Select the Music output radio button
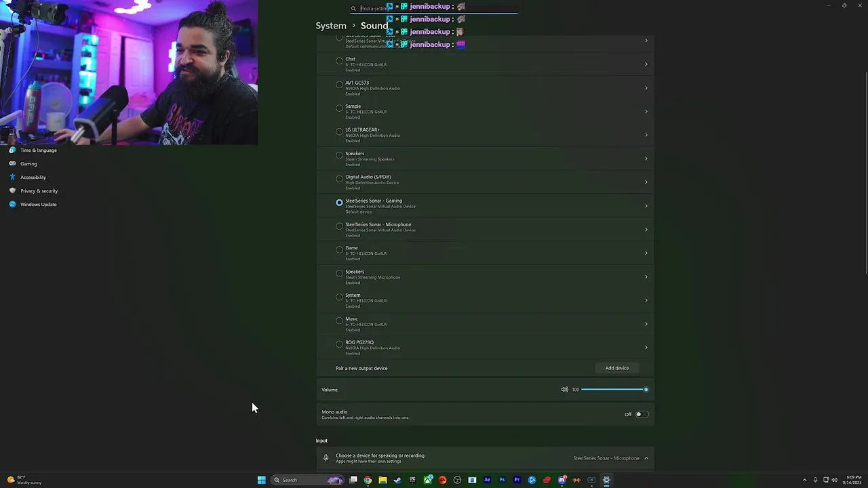The image size is (868, 488). coord(339,321)
